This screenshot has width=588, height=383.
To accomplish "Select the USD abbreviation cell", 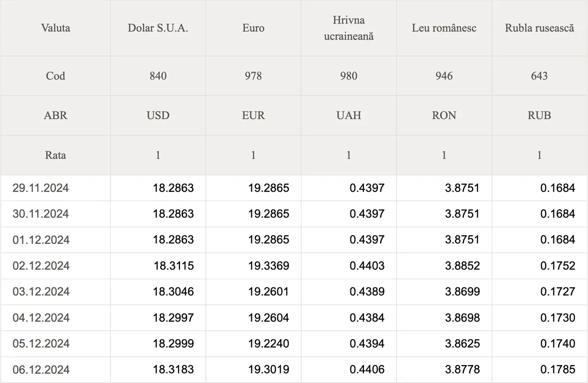I will coord(158,115).
